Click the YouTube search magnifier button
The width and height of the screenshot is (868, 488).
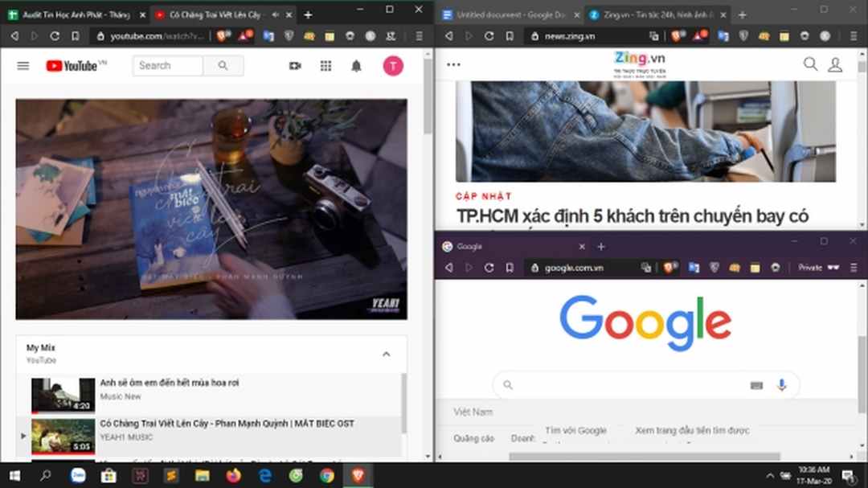[223, 66]
